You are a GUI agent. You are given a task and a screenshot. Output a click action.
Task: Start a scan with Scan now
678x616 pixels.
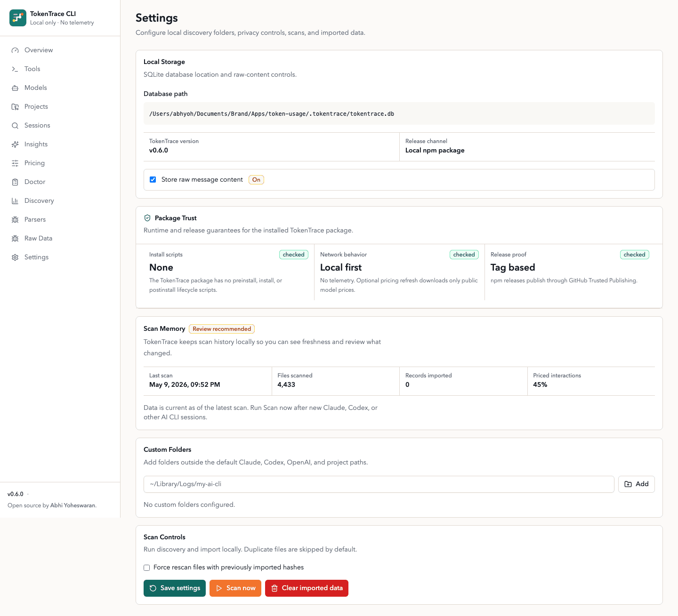pyautogui.click(x=235, y=588)
